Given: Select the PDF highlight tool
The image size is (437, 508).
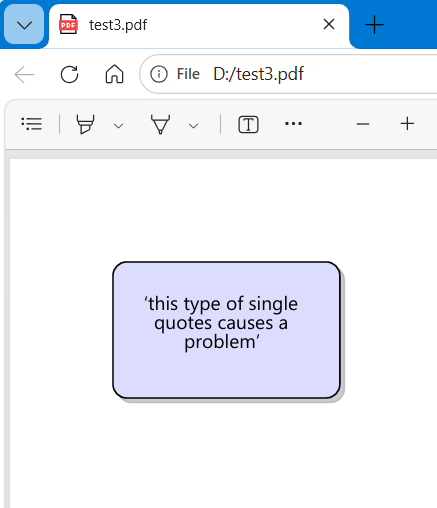Looking at the screenshot, I should [x=85, y=124].
